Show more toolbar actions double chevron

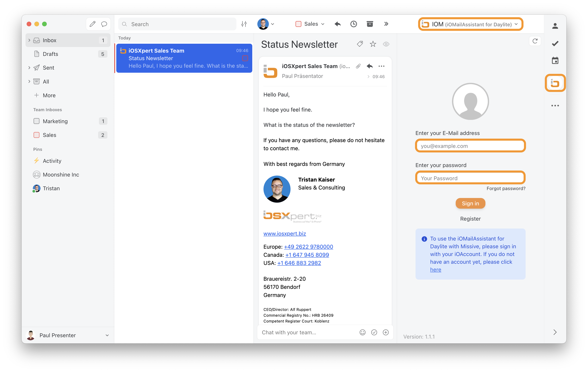[x=386, y=24]
